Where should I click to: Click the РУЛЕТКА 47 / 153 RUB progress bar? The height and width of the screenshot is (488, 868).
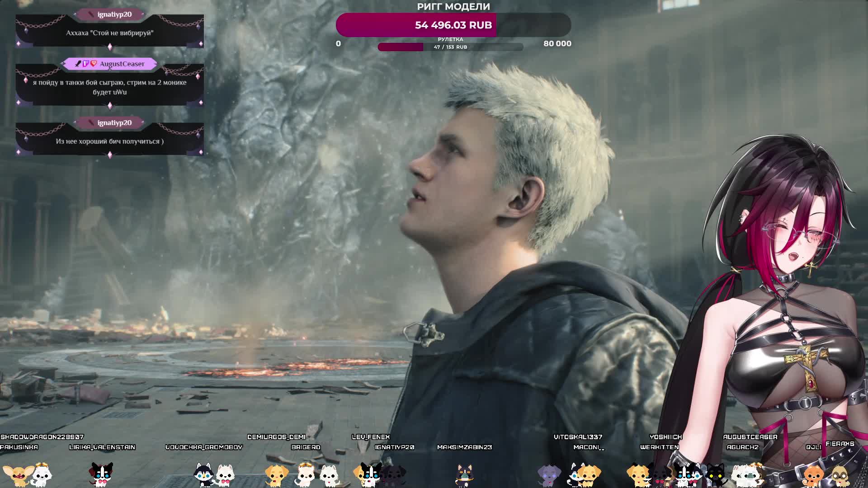[450, 47]
